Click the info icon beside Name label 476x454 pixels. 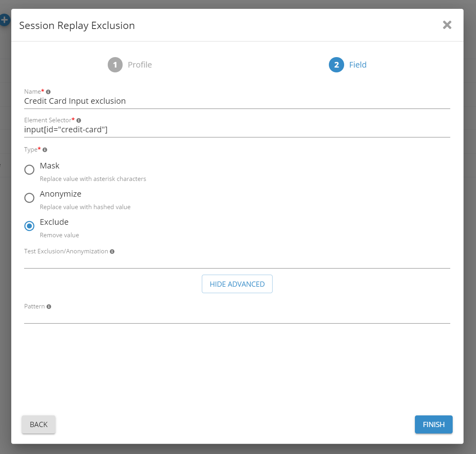point(48,92)
